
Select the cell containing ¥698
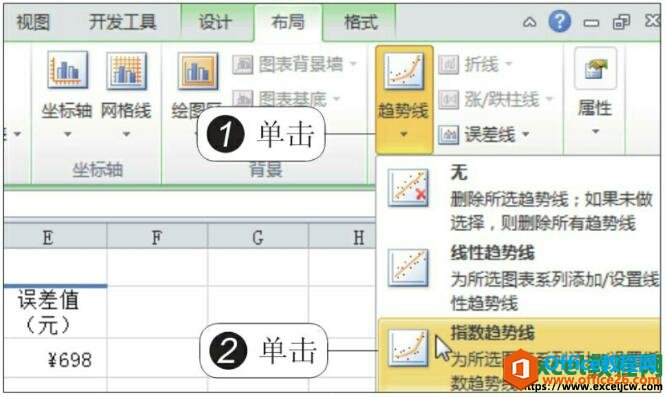click(x=55, y=358)
